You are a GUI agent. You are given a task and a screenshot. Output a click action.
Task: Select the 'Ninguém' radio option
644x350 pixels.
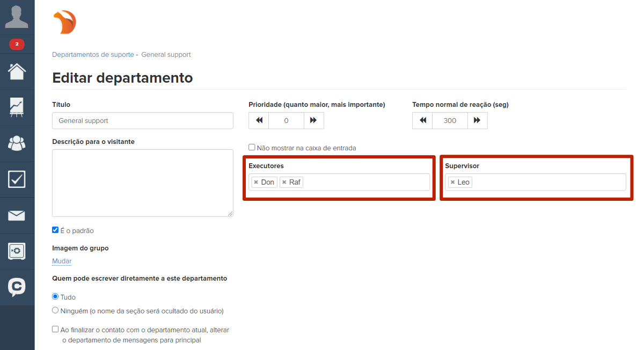tap(55, 310)
